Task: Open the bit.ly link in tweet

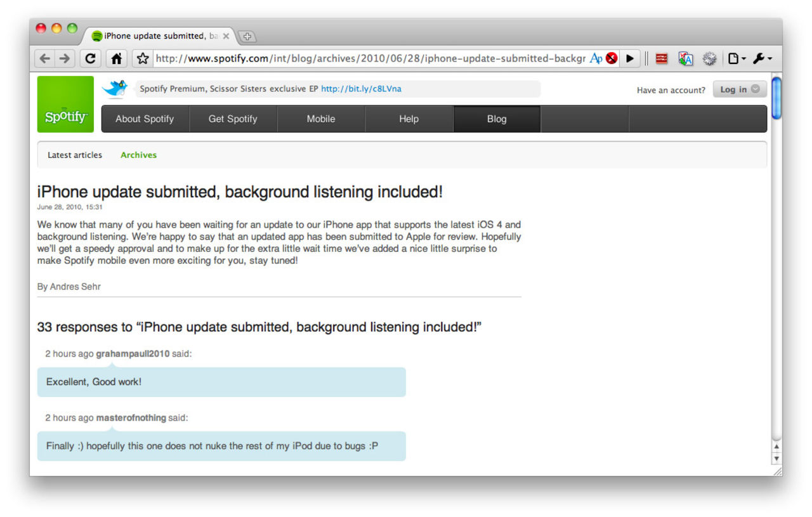Action: (361, 89)
